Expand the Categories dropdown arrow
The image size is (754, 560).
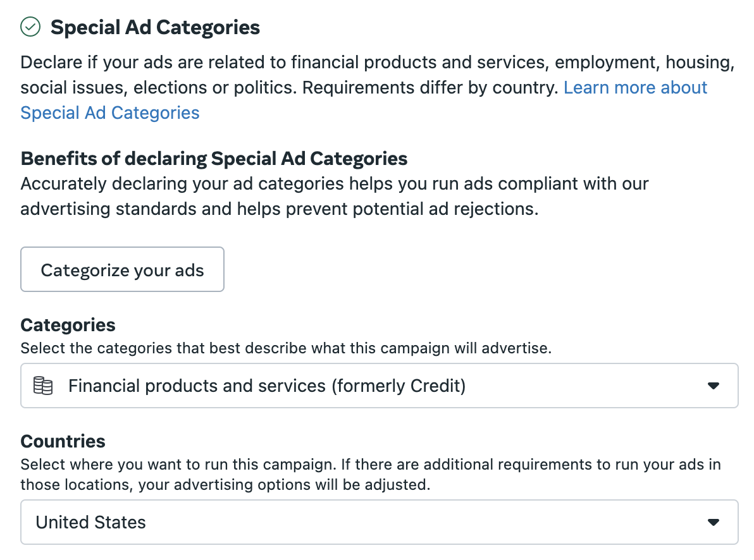[713, 386]
